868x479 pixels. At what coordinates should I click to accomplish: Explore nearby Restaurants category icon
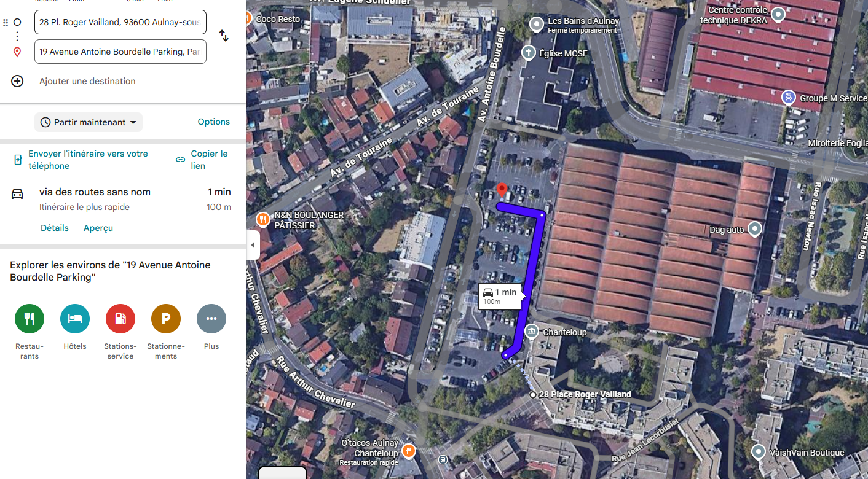[x=30, y=319]
